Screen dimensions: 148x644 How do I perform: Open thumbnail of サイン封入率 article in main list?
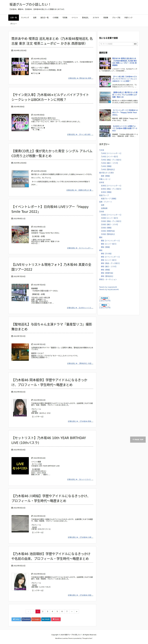[20, 122]
